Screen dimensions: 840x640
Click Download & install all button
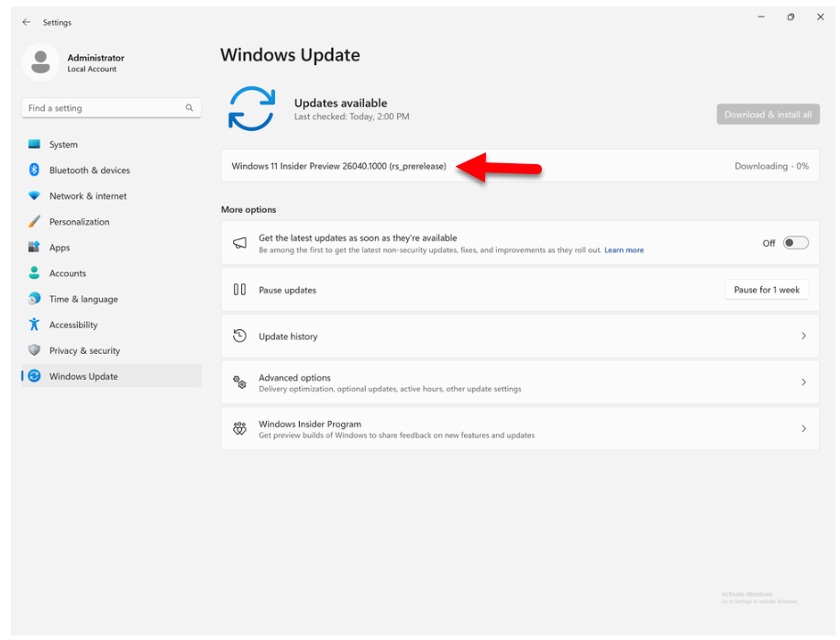(x=768, y=114)
